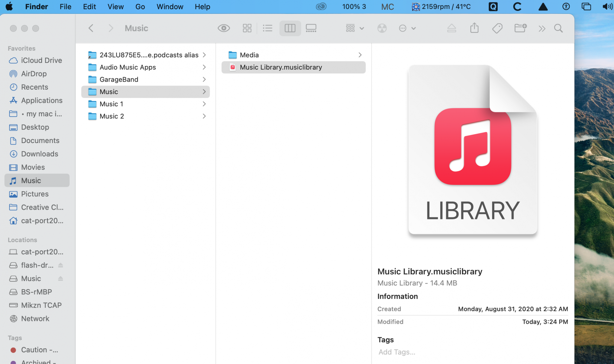614x364 pixels.
Task: Open AirDrop in the sidebar
Action: pyautogui.click(x=37, y=74)
